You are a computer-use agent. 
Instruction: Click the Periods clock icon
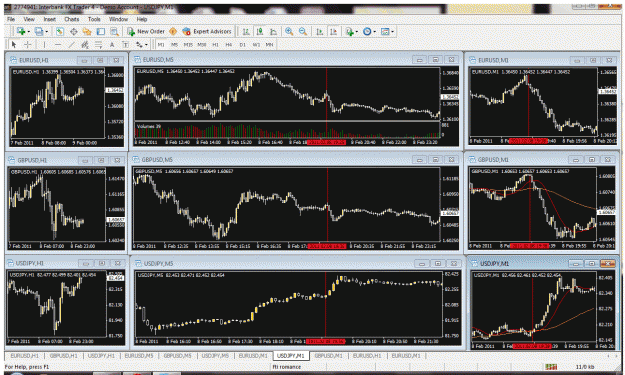pos(367,31)
